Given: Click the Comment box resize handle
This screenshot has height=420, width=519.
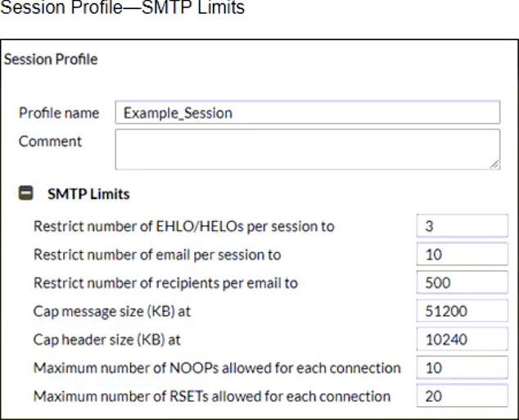Looking at the screenshot, I should (x=494, y=165).
